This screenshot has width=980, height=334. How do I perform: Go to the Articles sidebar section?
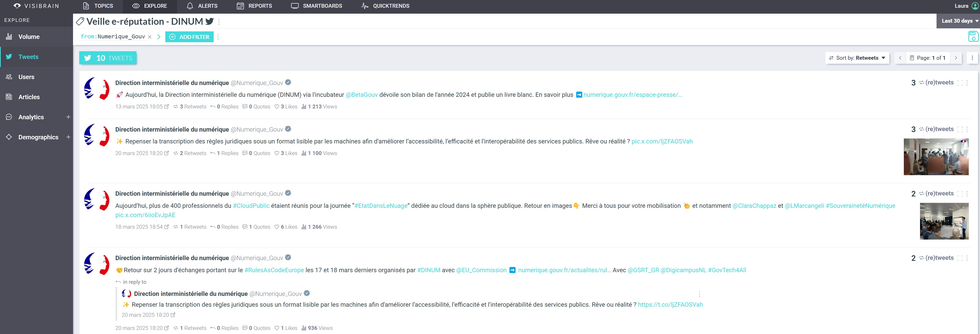click(29, 97)
